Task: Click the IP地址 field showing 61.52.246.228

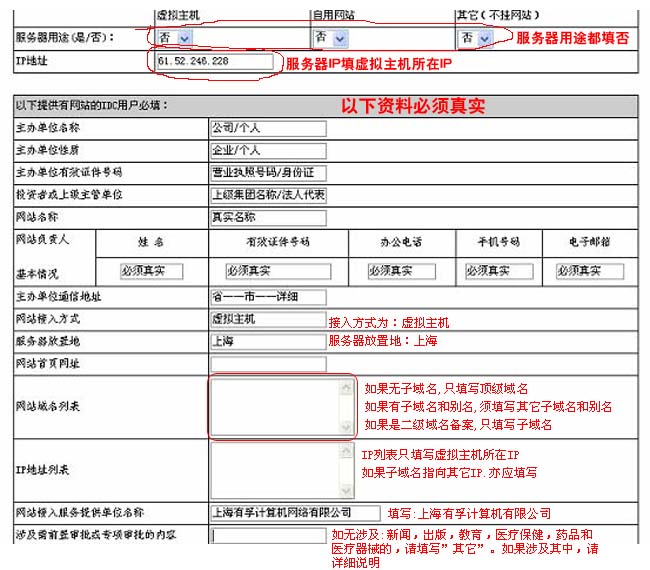Action: point(214,62)
